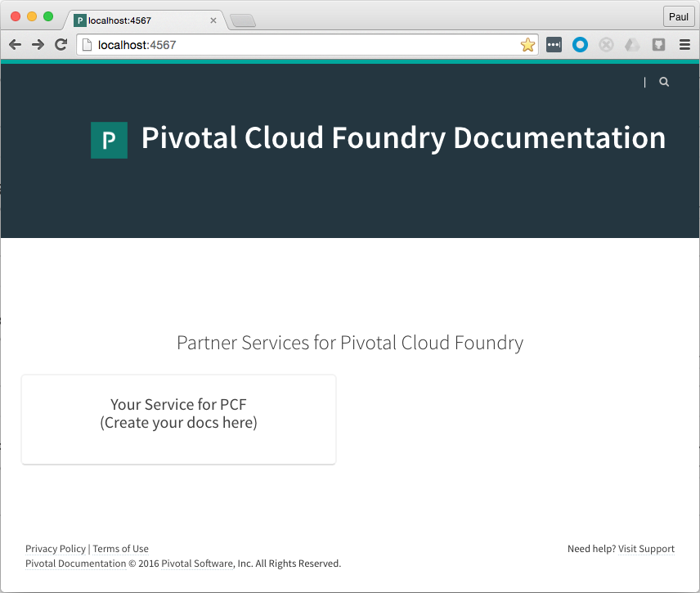
Task: Open the Paul profile button
Action: coord(679,17)
